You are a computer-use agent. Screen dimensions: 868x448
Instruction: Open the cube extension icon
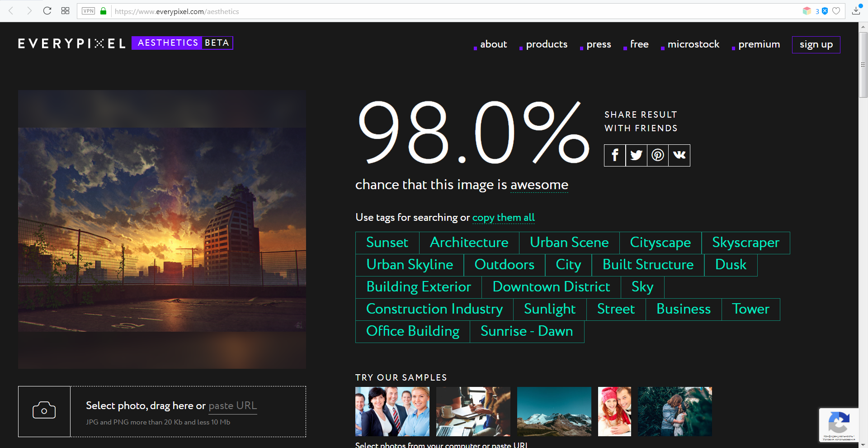click(x=807, y=11)
